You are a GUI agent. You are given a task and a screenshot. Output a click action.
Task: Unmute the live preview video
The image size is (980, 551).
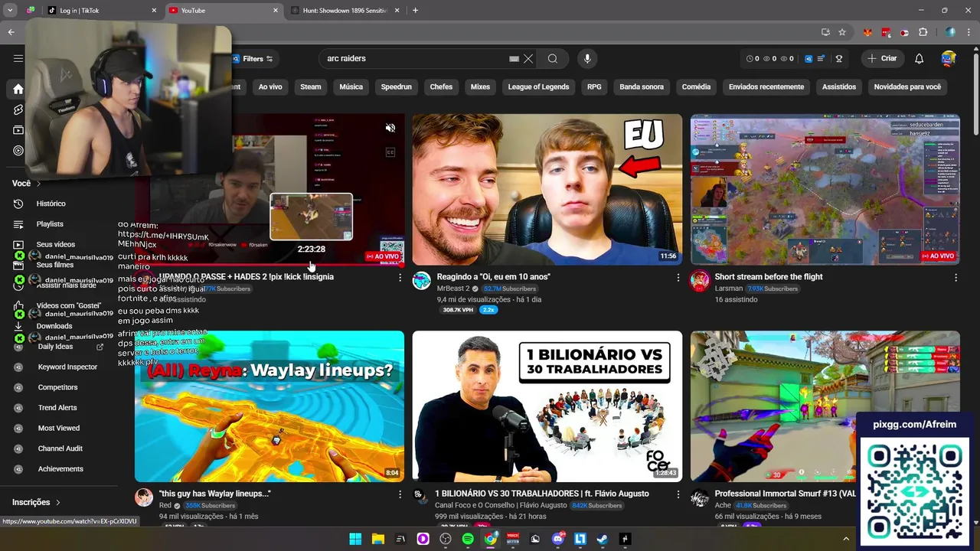pos(390,128)
